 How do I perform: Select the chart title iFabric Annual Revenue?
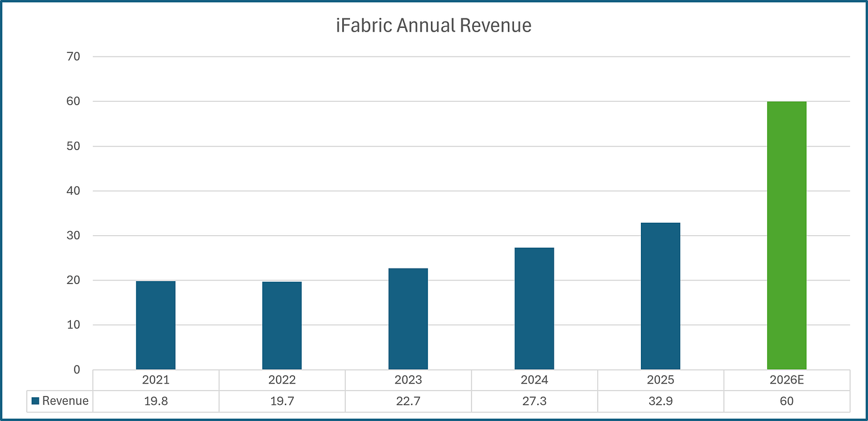point(434,26)
